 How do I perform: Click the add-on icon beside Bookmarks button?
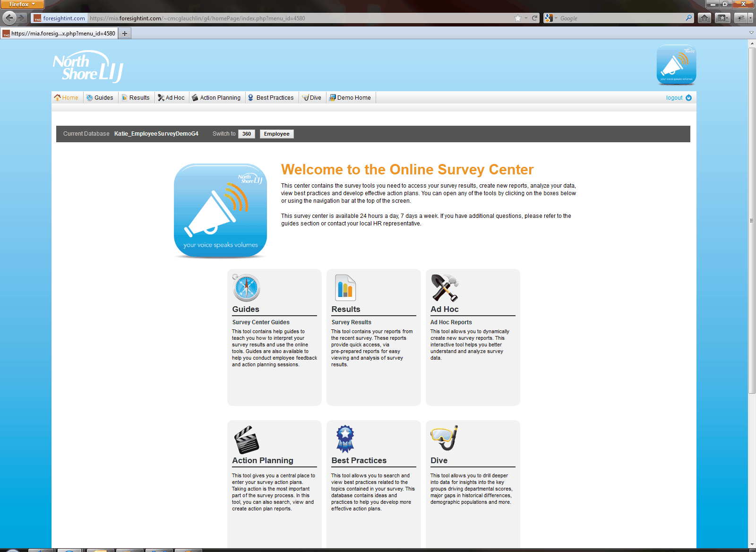pos(740,18)
